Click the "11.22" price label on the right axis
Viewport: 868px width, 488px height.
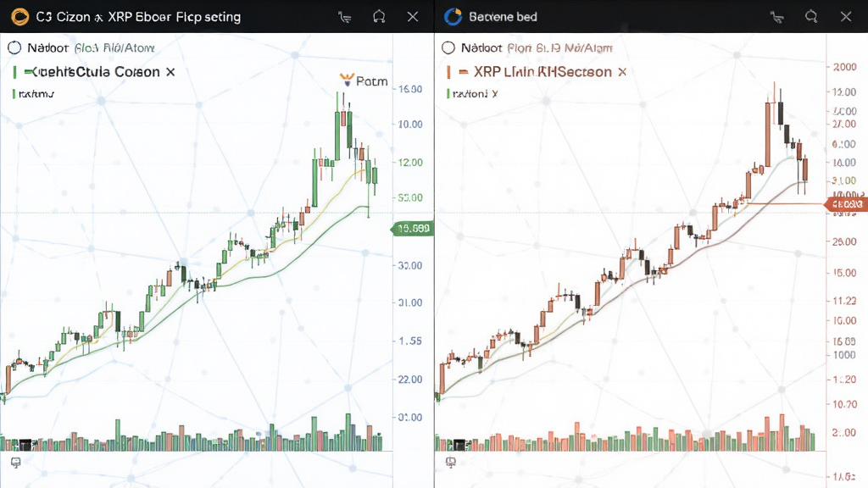pyautogui.click(x=845, y=301)
